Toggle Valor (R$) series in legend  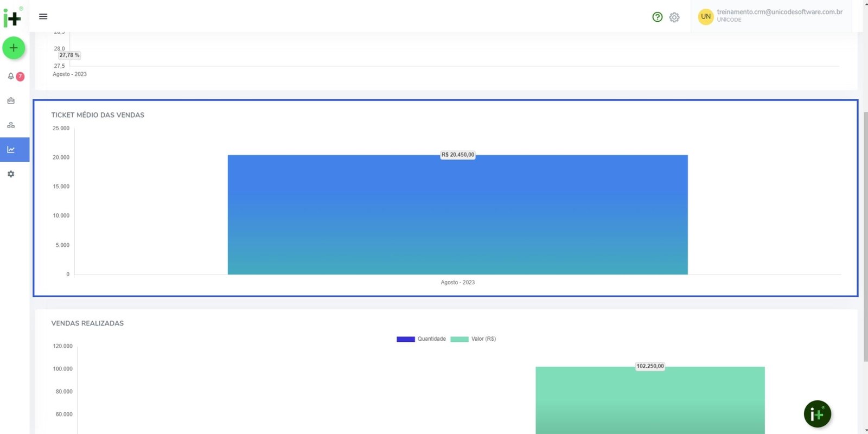click(x=473, y=339)
